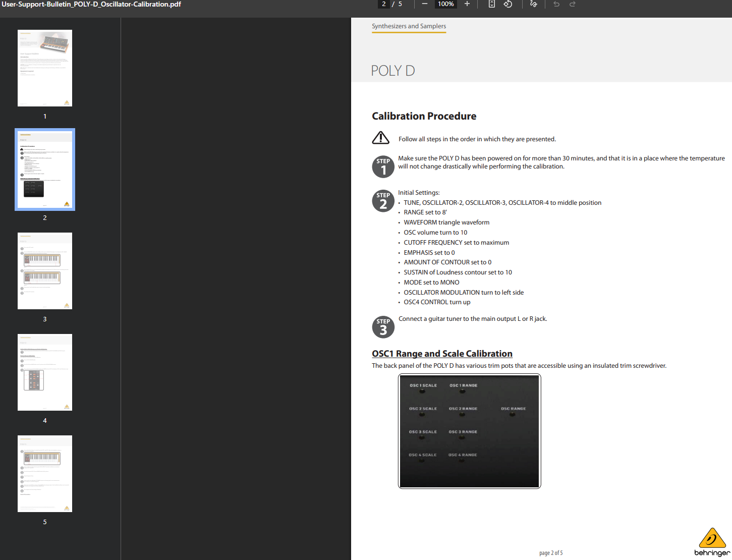Click the undo arrow in toolbar

pos(556,4)
